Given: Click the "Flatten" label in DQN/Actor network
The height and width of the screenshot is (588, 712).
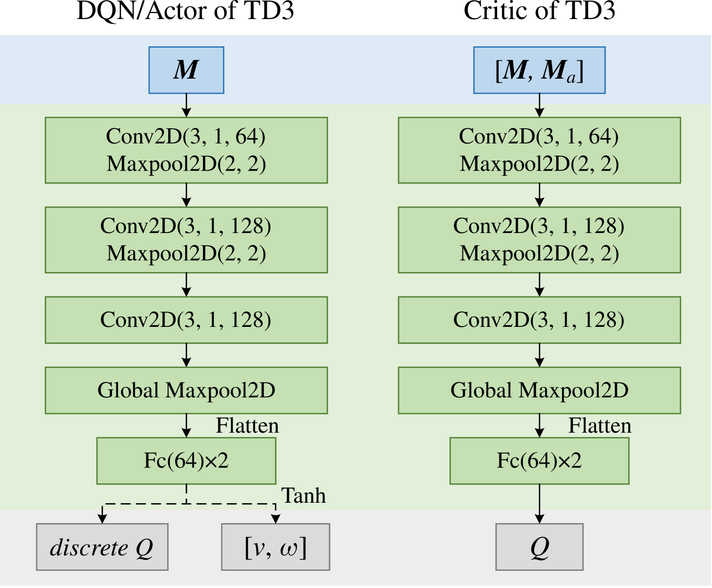Looking at the screenshot, I should 247,426.
